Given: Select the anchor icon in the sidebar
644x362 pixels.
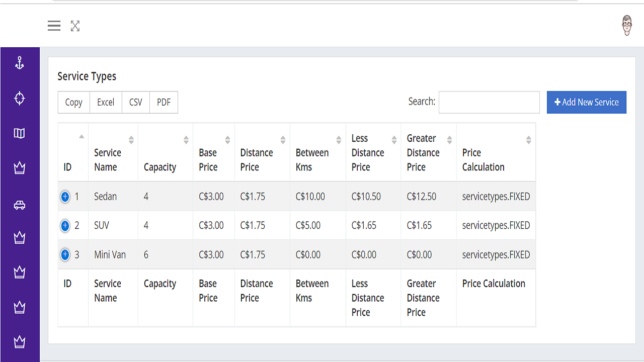Looking at the screenshot, I should pos(20,63).
